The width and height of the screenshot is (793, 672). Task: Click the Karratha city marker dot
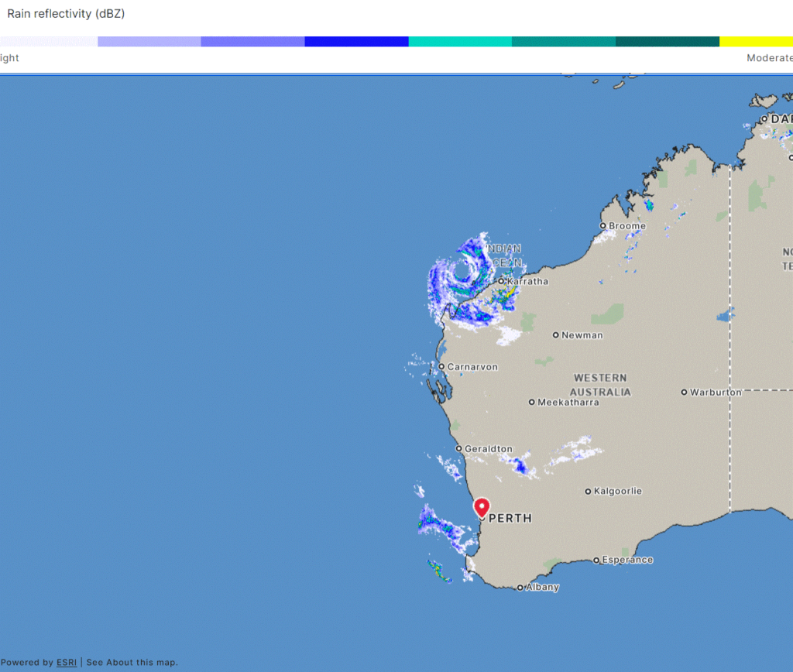tap(501, 281)
